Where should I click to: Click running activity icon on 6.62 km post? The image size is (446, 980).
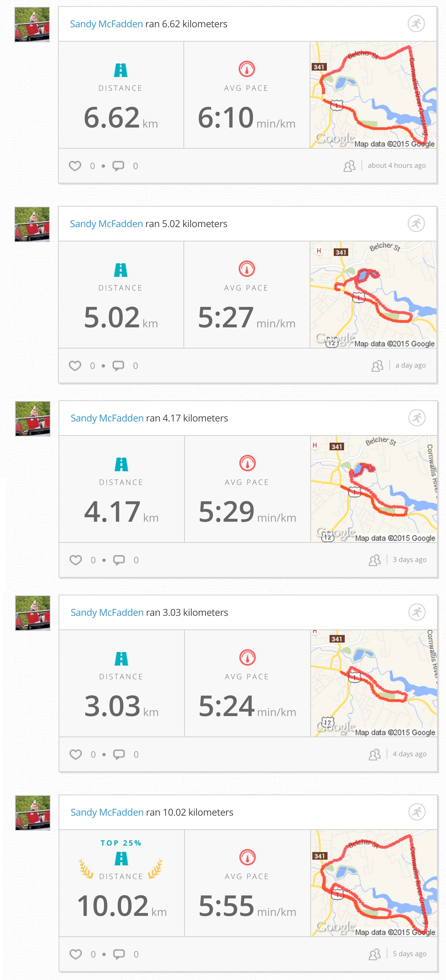[416, 24]
